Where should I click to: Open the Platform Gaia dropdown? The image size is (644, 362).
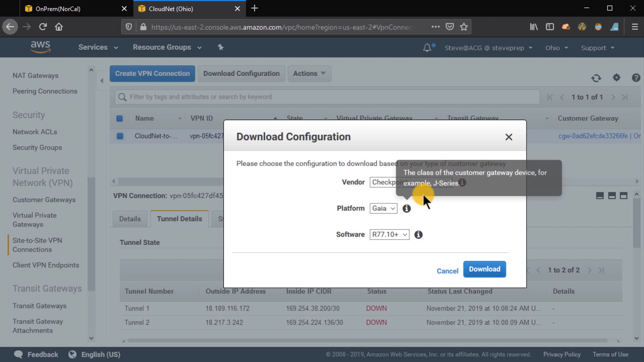[383, 208]
